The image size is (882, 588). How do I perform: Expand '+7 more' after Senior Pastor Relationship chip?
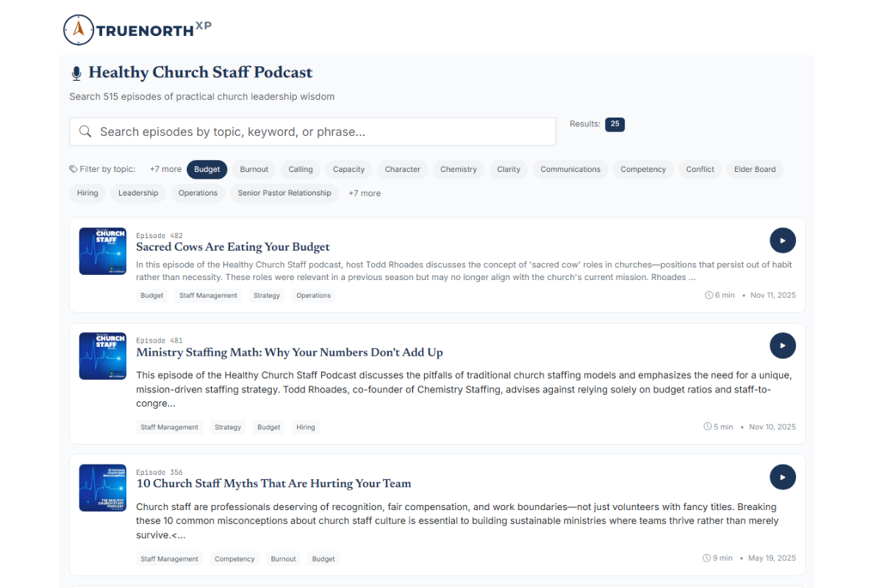coord(364,193)
